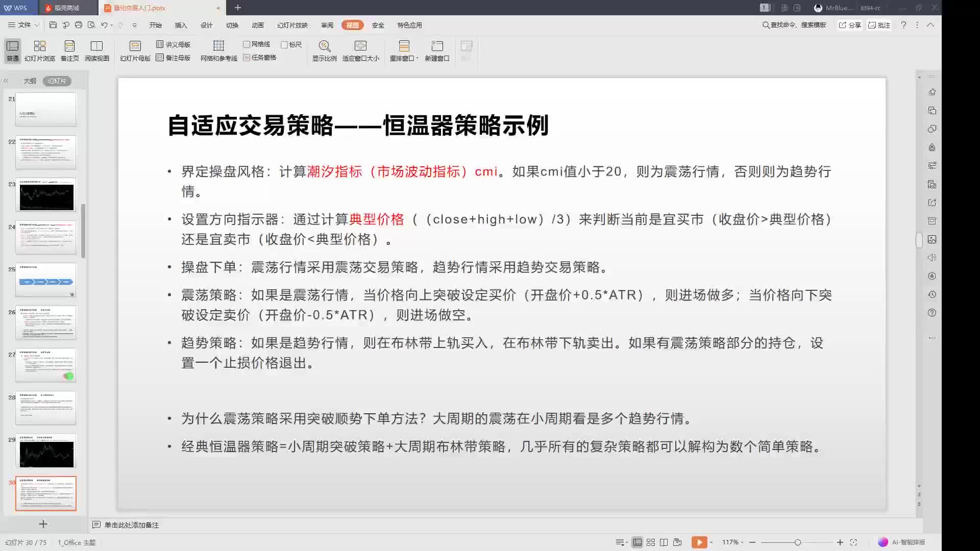980x551 pixels.
Task: Click the 批注 comment button
Action: click(879, 25)
